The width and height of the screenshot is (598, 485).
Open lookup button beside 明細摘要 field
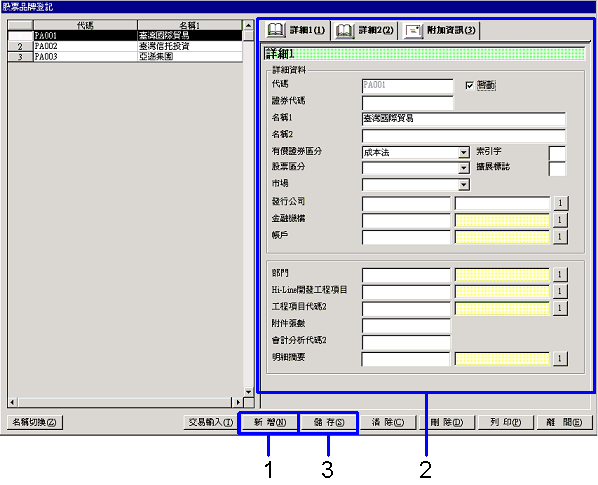(560, 358)
